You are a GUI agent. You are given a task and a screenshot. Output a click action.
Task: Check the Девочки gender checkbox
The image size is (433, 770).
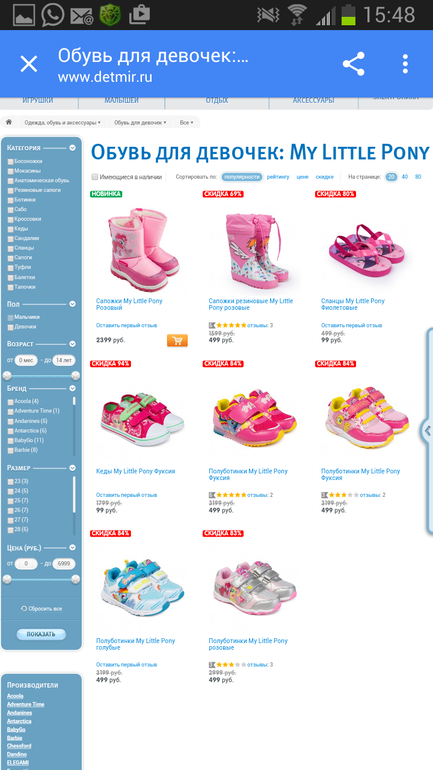[10, 327]
